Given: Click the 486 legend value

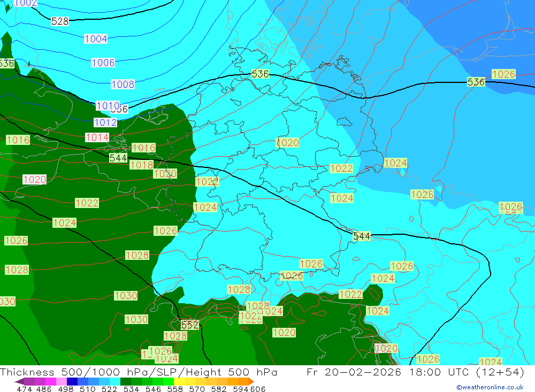Looking at the screenshot, I should coord(43,389).
